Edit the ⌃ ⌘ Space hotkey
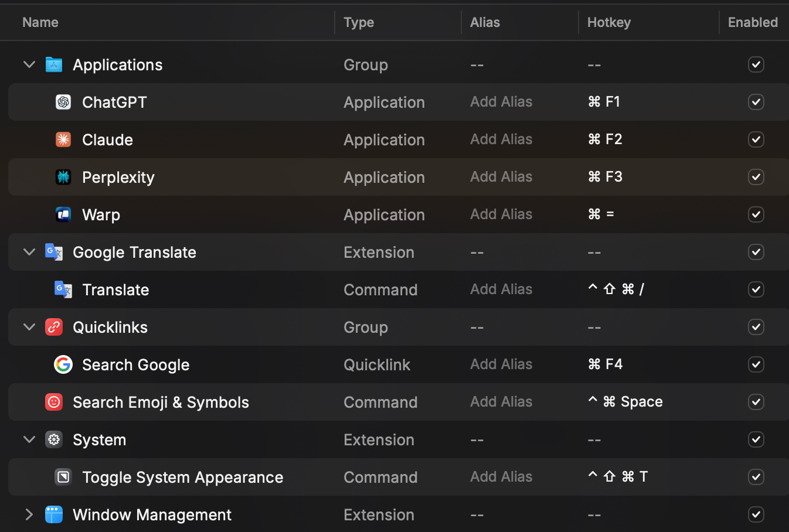 click(x=625, y=402)
